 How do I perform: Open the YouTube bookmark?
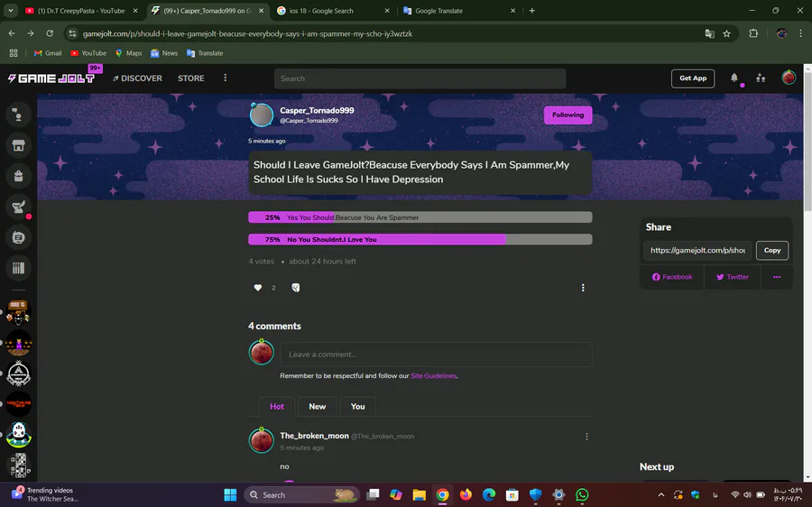click(x=88, y=53)
